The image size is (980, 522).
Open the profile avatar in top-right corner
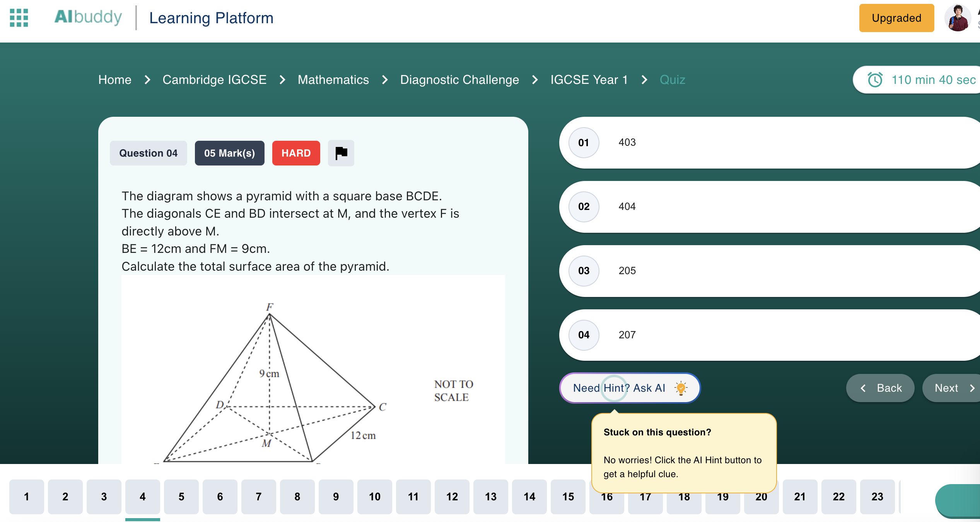(957, 18)
